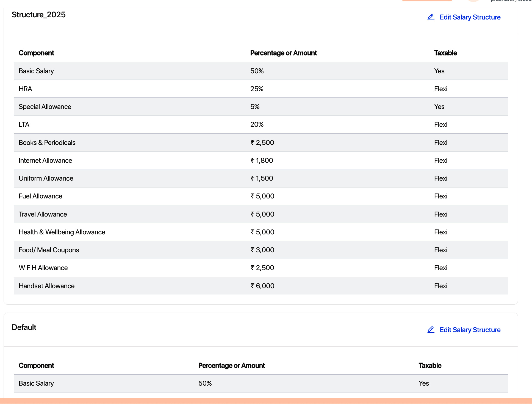The height and width of the screenshot is (404, 532).
Task: Open Edit Salary Structure for Structure_2025
Action: click(x=470, y=17)
